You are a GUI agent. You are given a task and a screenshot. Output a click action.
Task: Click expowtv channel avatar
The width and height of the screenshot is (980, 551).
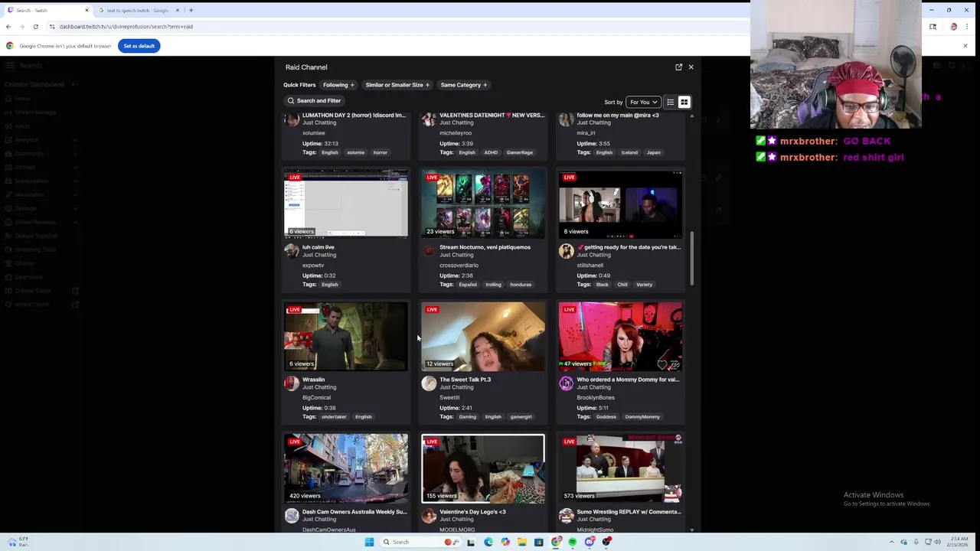point(291,251)
